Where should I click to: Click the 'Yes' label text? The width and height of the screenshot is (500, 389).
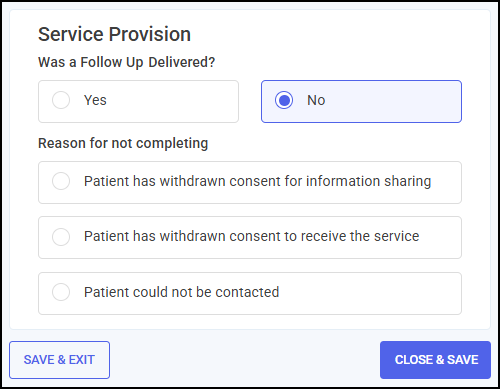(95, 100)
